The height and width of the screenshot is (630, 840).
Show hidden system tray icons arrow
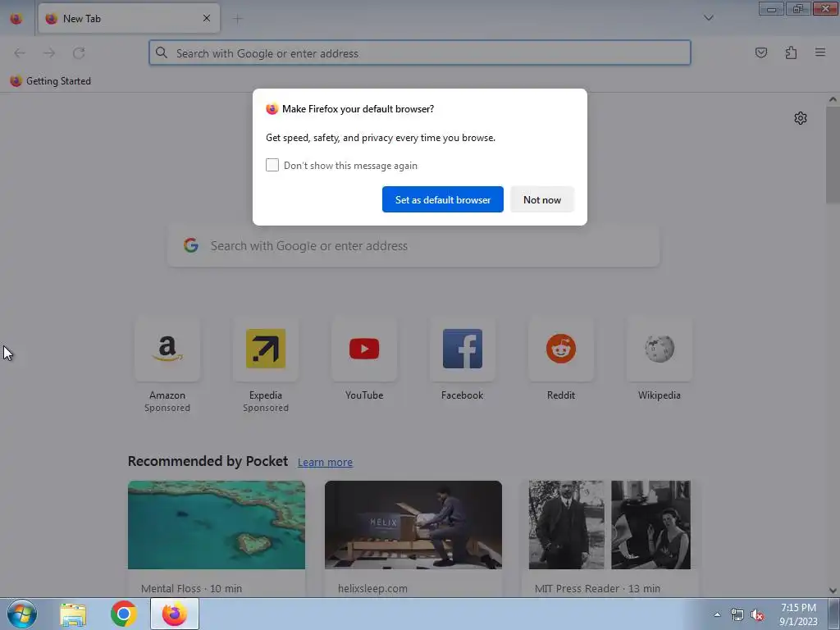click(717, 614)
